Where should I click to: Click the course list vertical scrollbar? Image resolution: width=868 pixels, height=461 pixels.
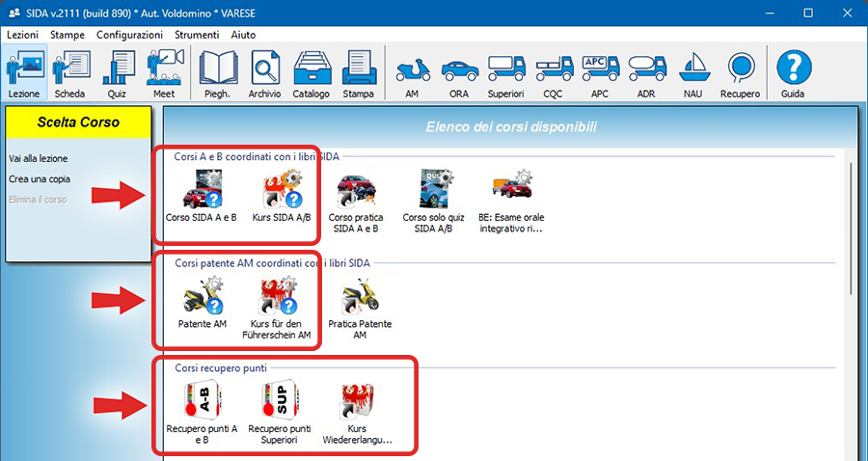[850, 231]
